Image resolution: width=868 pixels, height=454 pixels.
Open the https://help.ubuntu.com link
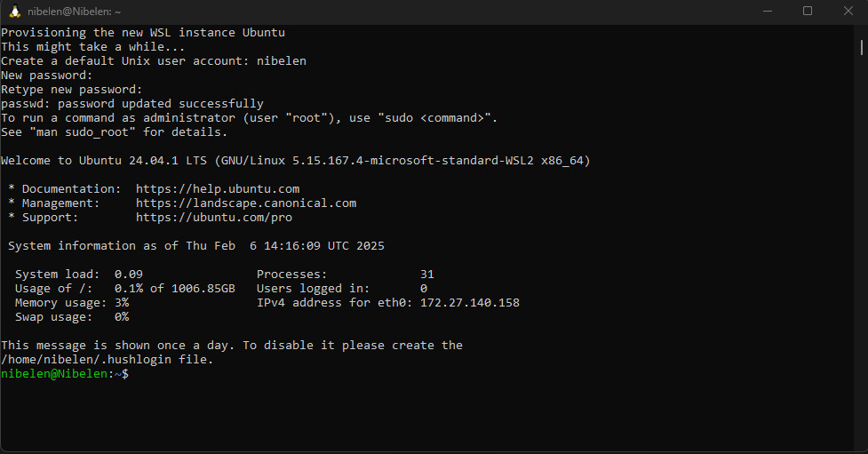218,189
